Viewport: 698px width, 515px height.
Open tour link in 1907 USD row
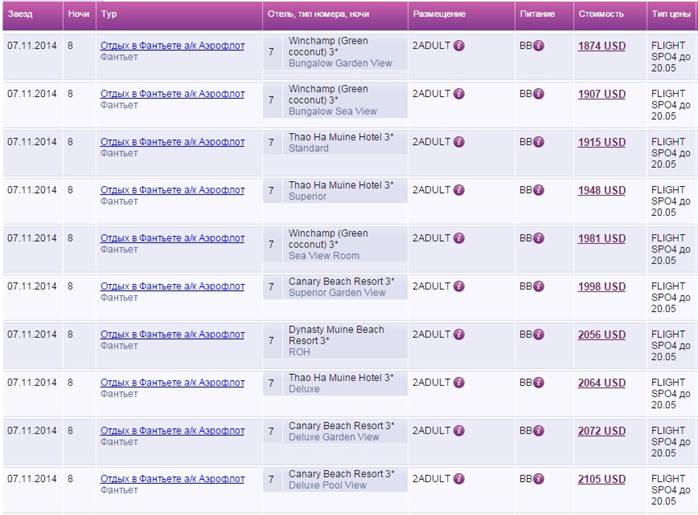172,94
